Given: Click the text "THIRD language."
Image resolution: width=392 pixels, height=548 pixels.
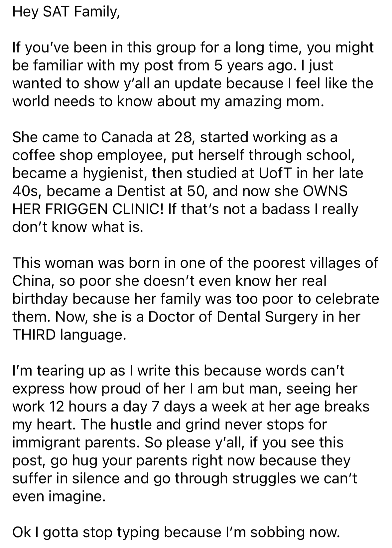Looking at the screenshot, I should [x=69, y=335].
